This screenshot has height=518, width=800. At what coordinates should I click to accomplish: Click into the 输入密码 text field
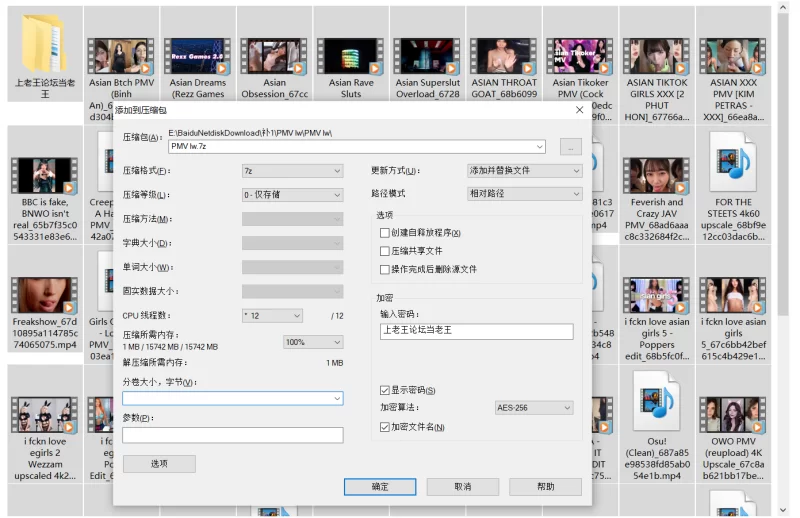point(475,330)
